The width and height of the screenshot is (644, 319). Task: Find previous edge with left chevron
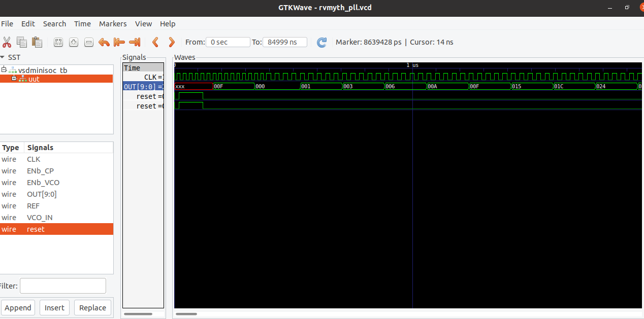(x=155, y=42)
